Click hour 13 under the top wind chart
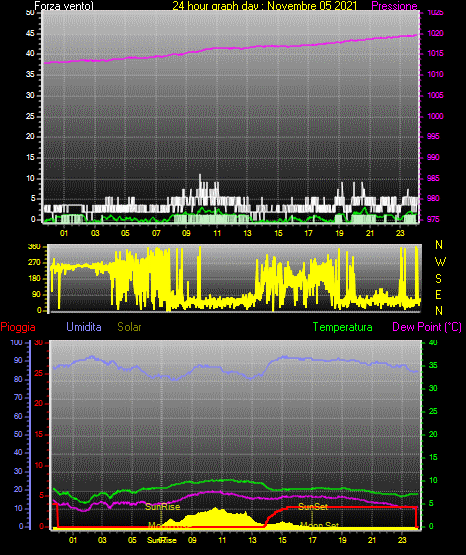This screenshot has width=466, height=555. coord(247,233)
